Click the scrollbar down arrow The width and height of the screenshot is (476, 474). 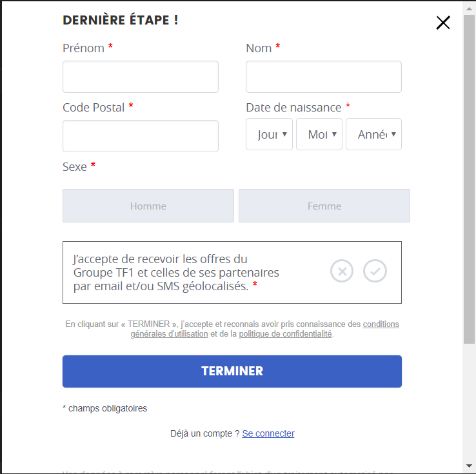click(469, 466)
